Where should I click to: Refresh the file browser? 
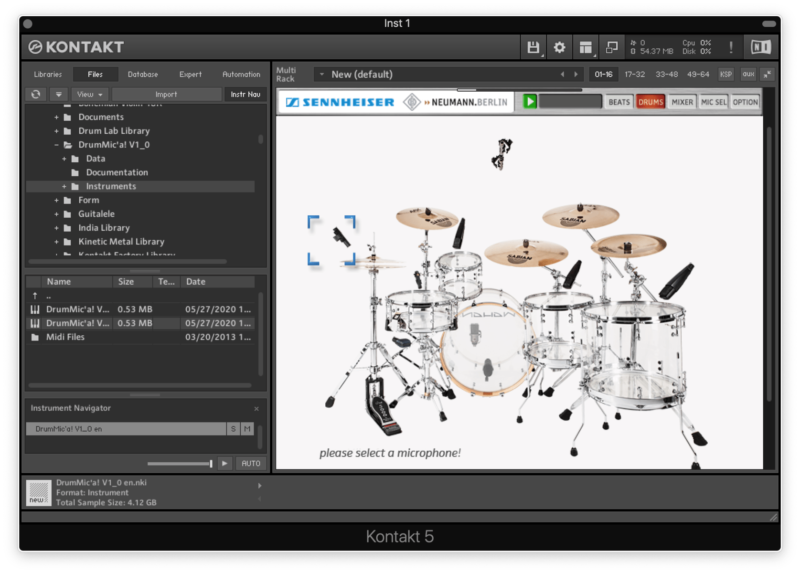tap(36, 94)
